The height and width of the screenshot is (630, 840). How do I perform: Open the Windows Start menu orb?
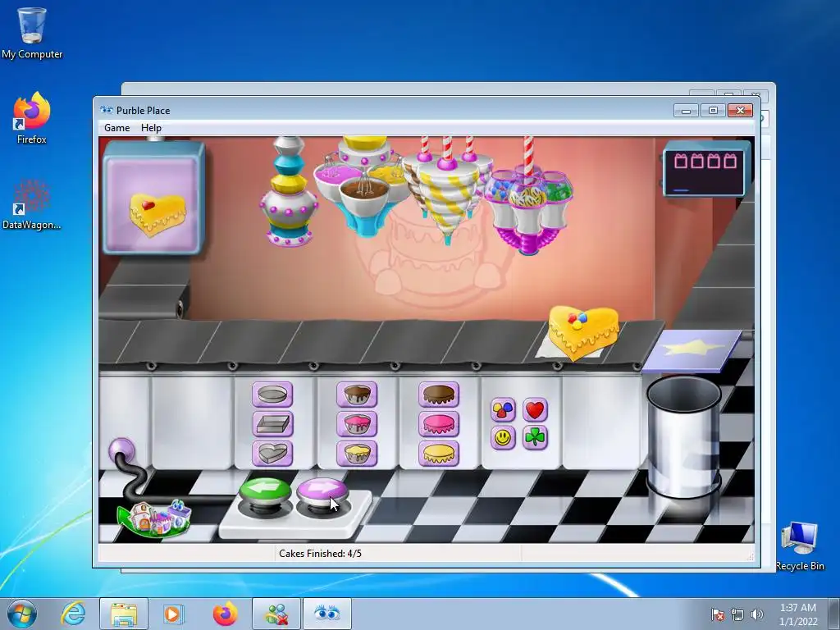[x=21, y=614]
